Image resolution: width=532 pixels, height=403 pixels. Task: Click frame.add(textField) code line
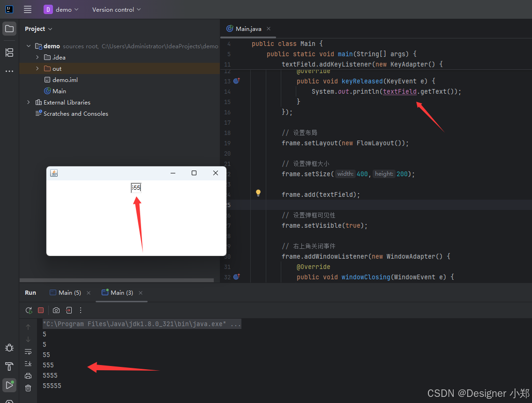[x=321, y=194]
